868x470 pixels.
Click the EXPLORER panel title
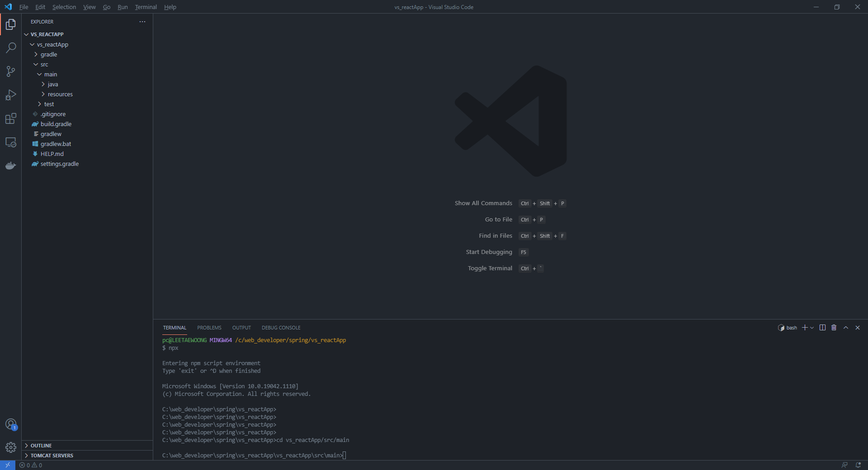coord(42,22)
